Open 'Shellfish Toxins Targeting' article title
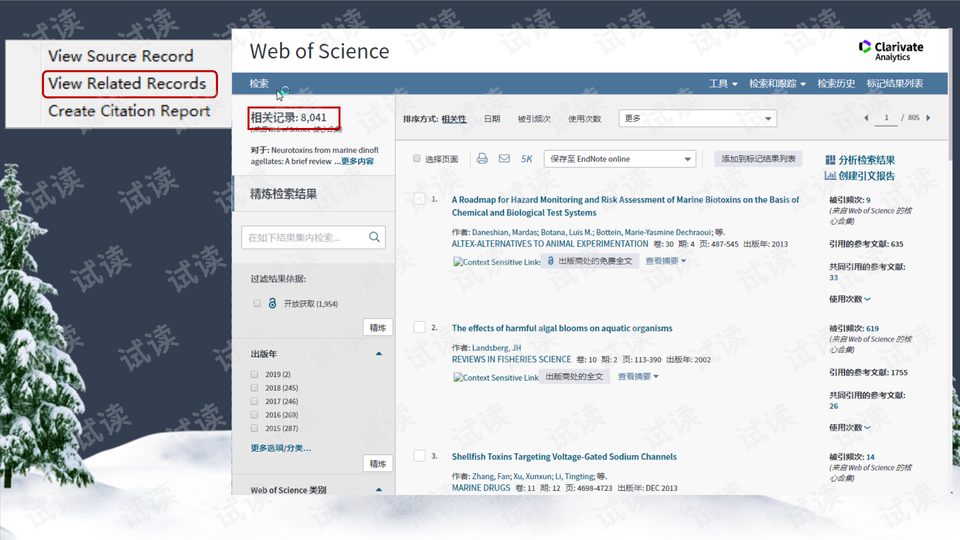The image size is (960, 540). [564, 457]
